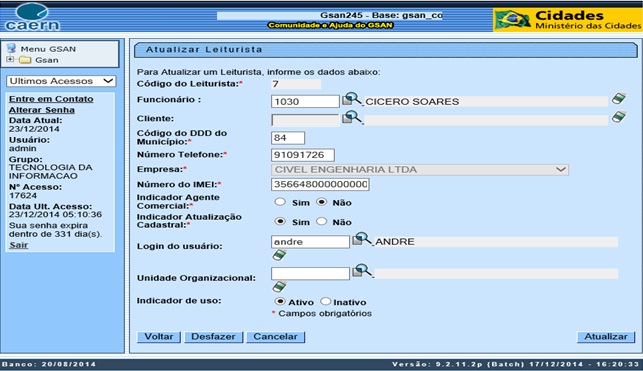The image size is (643, 371).
Task: Open Cliente search magnifier icon
Action: tap(352, 117)
